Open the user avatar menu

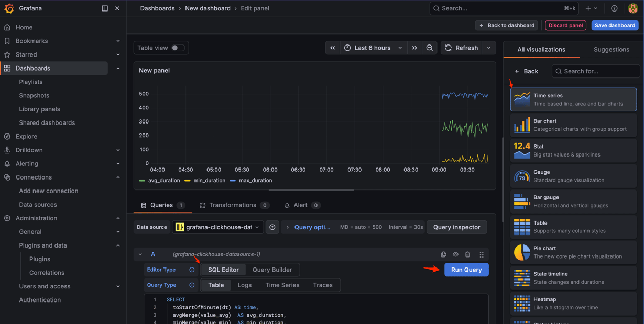(x=633, y=8)
